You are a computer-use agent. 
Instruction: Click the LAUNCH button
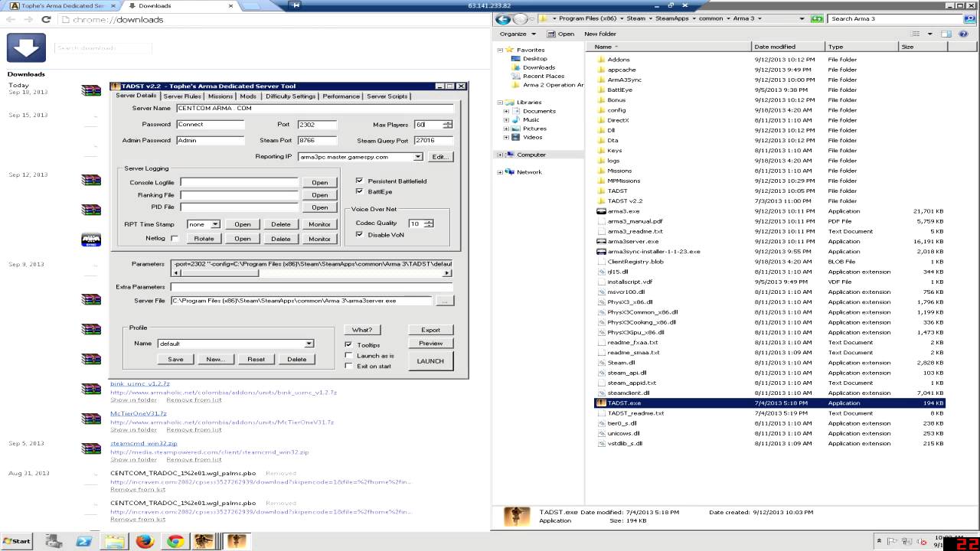coord(430,361)
